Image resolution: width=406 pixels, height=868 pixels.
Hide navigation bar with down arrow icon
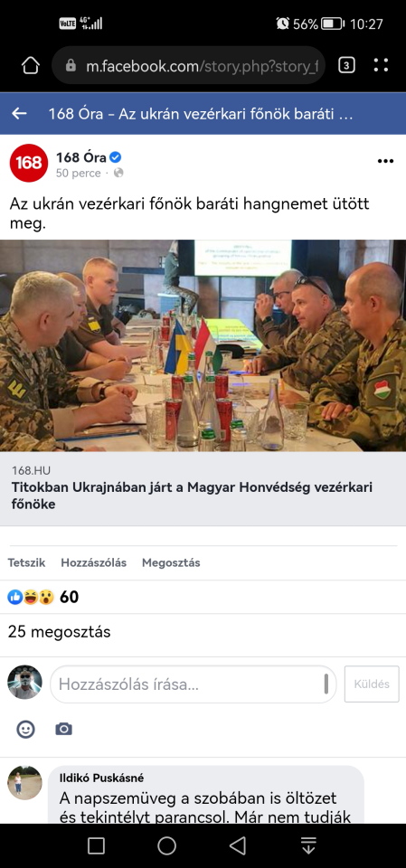tap(308, 845)
